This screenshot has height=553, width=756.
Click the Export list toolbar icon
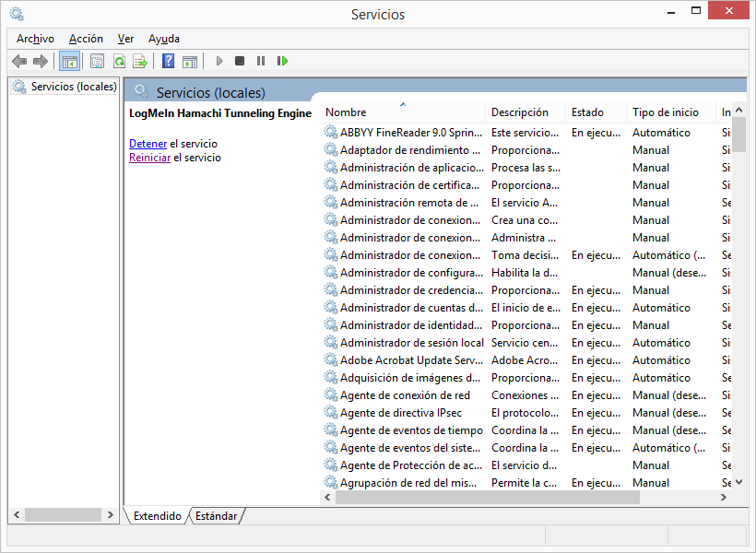(140, 61)
